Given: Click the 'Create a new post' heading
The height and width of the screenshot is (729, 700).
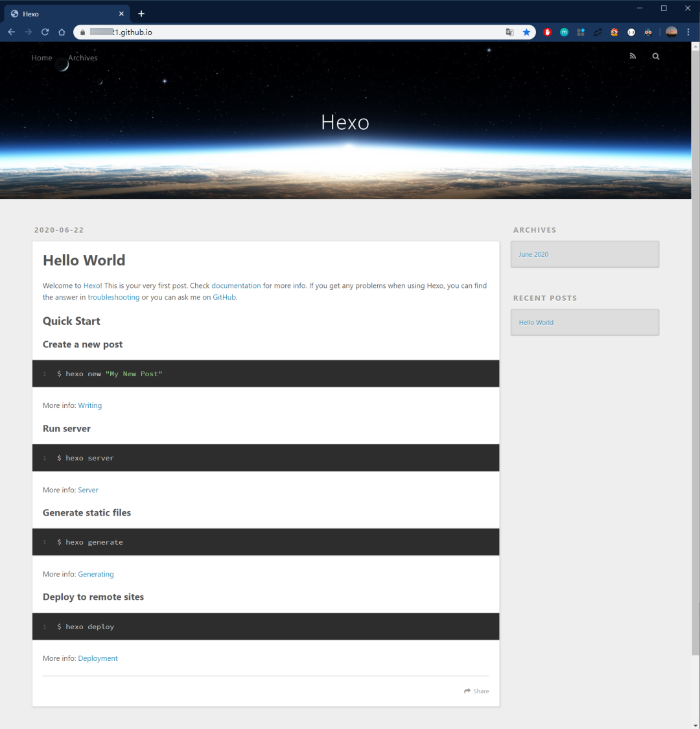Looking at the screenshot, I should pyautogui.click(x=83, y=344).
